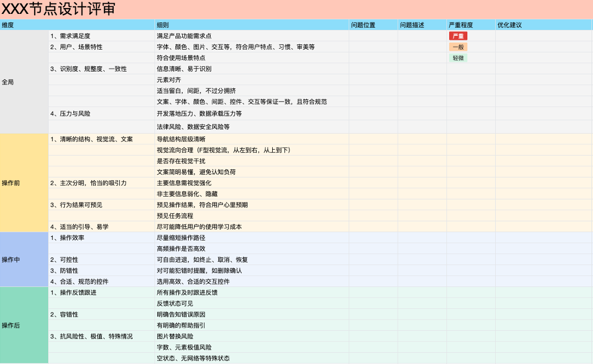This screenshot has height=364, width=593.
Task: Select the 信息清晰、易于识别 cell
Action: click(252, 69)
